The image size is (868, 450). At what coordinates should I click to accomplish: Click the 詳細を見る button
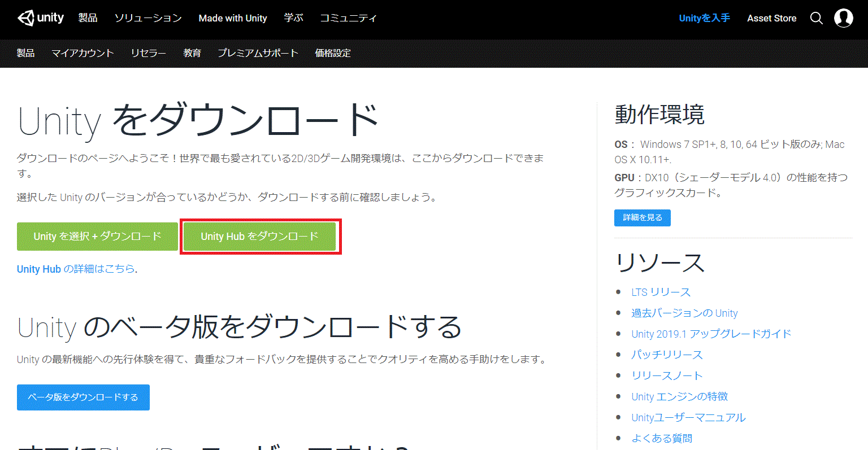tap(642, 218)
